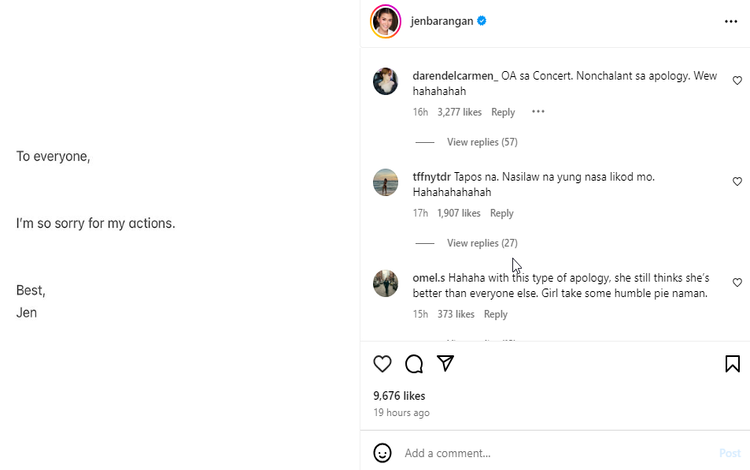750x470 pixels.
Task: Click in the Add a comment field
Action: point(550,453)
